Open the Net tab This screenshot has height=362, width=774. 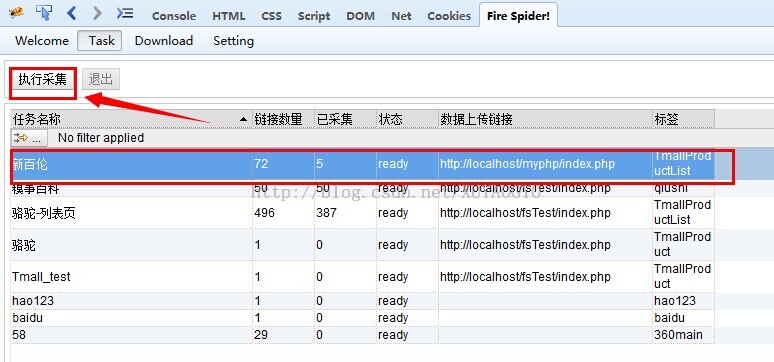tap(401, 16)
